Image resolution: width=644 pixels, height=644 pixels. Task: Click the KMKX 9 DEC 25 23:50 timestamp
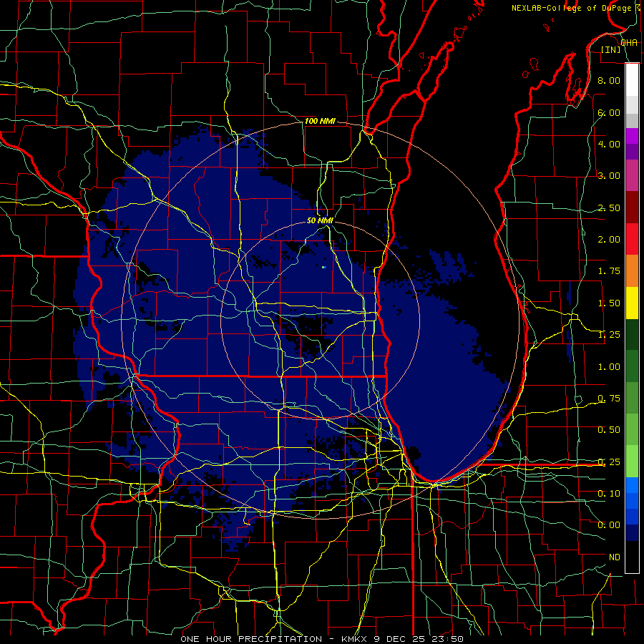tap(402, 639)
